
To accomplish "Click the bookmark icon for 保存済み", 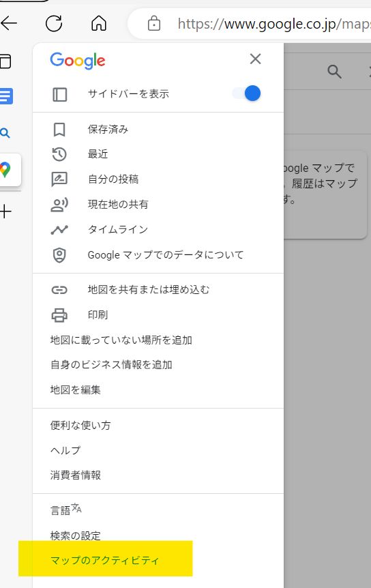I will tap(59, 130).
